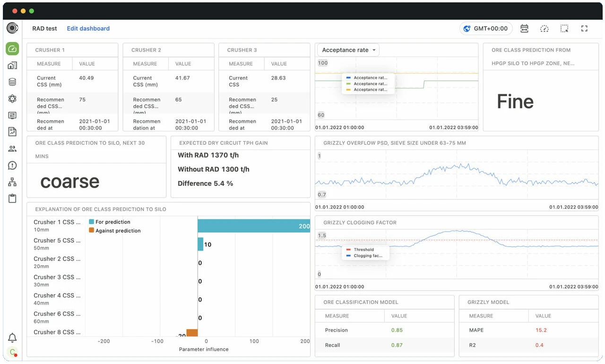Screen dimensions: 605x364
Task: Click the VALUE header in Grizzly Model table
Action: click(544, 316)
